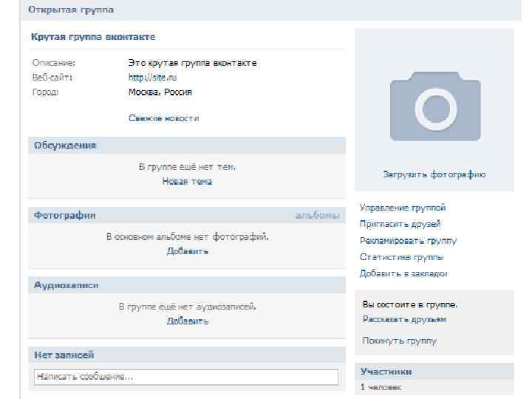
Task: Click the Описание field label
Action: point(54,63)
